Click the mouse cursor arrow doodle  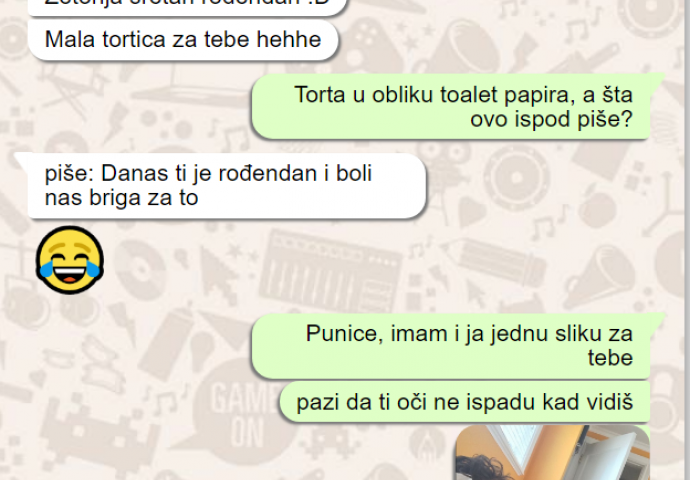click(x=219, y=274)
